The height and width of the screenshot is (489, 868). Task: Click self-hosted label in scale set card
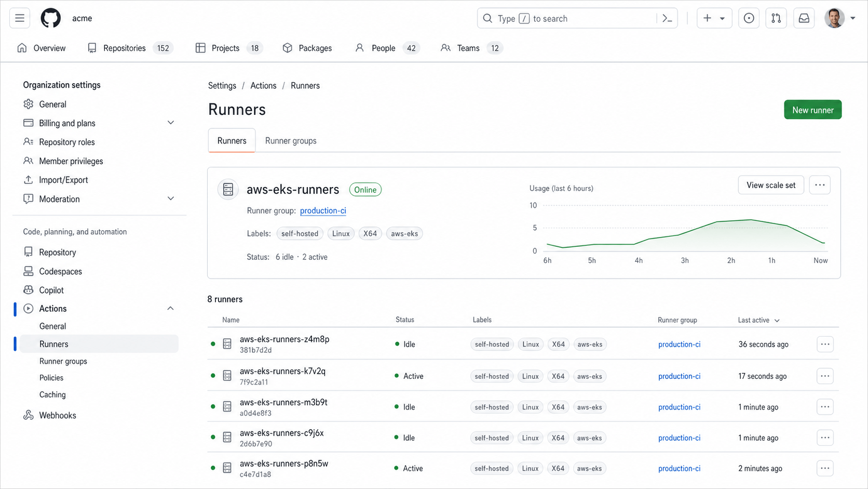click(300, 234)
